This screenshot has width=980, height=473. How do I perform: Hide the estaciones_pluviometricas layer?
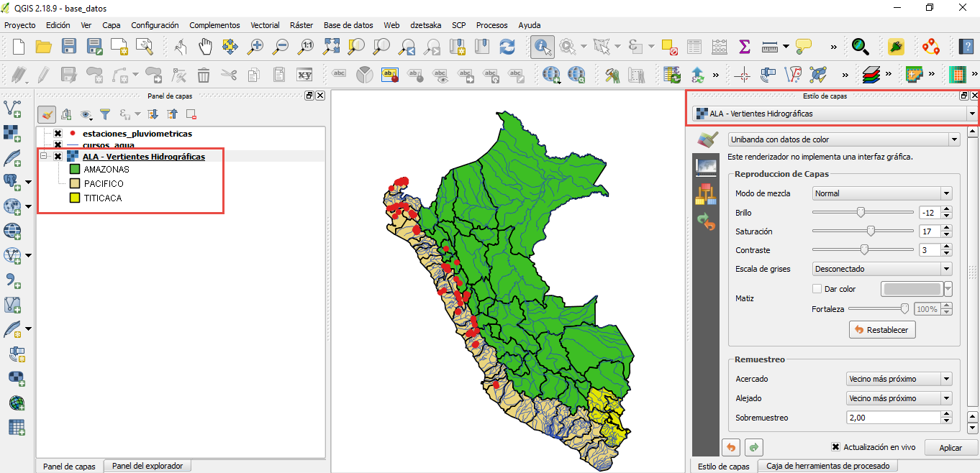pos(56,133)
